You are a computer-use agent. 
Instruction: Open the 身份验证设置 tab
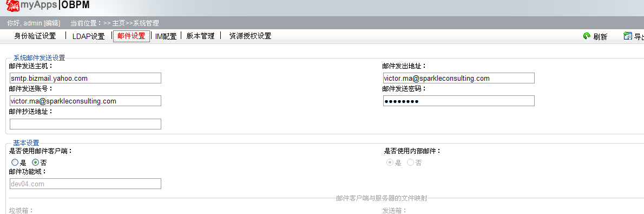[35, 36]
